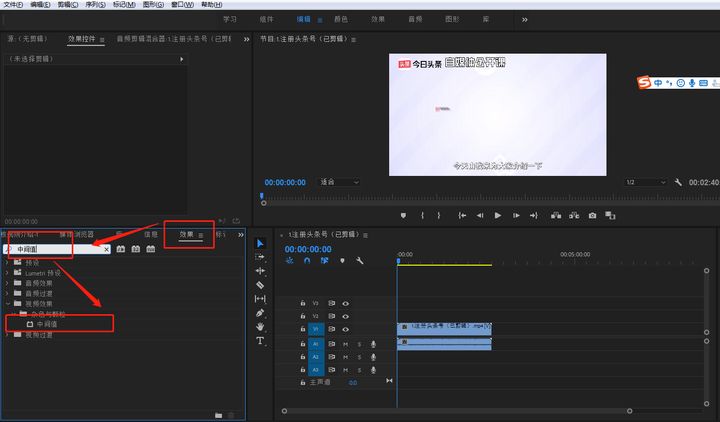Switch to the 颜色 workspace

coord(341,19)
